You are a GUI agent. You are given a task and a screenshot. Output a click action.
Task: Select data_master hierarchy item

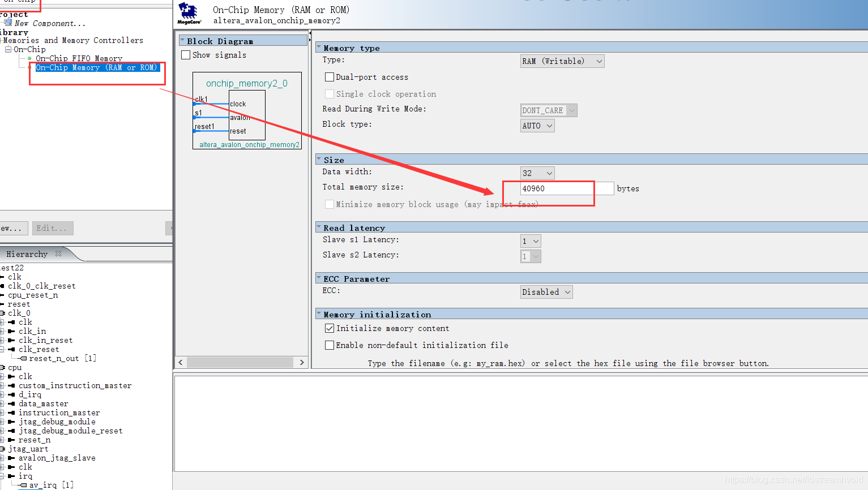[x=43, y=403]
